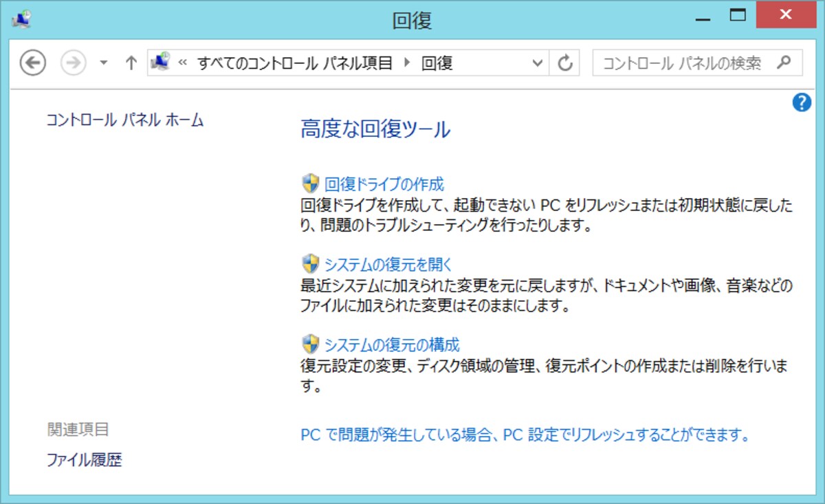The height and width of the screenshot is (504, 825).
Task: Click the window system icon in title bar
Action: (21, 19)
